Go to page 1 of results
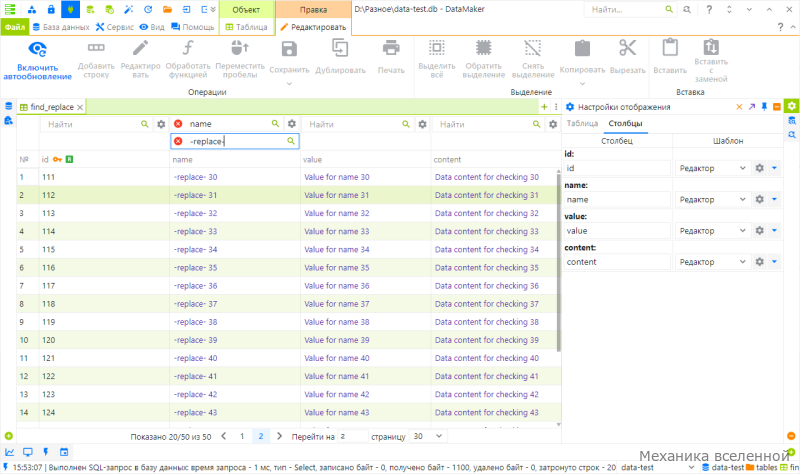Screen dimensions: 800x474 coord(242,436)
